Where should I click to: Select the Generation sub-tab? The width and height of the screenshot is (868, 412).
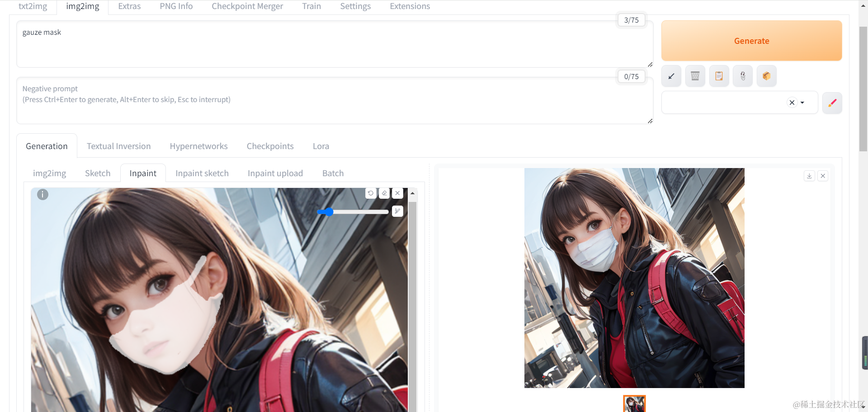pyautogui.click(x=47, y=146)
